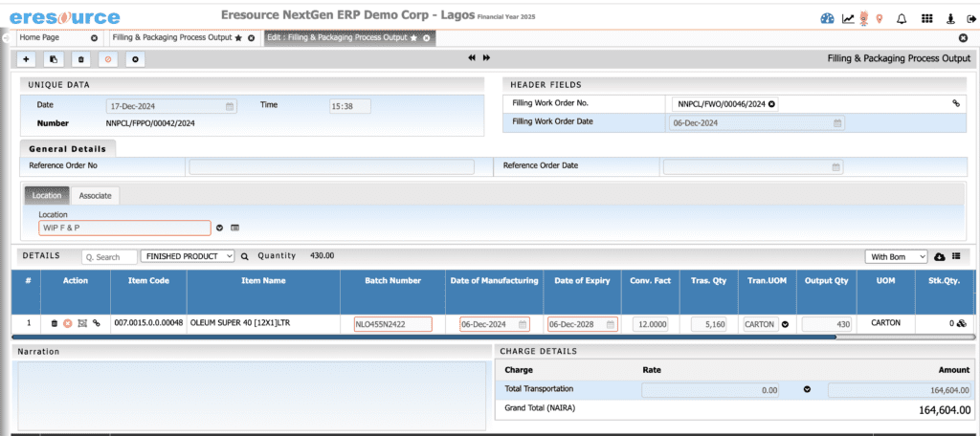Click the cloud download icon near With Bom
Viewport: 980px width, 436px height.
click(939, 257)
